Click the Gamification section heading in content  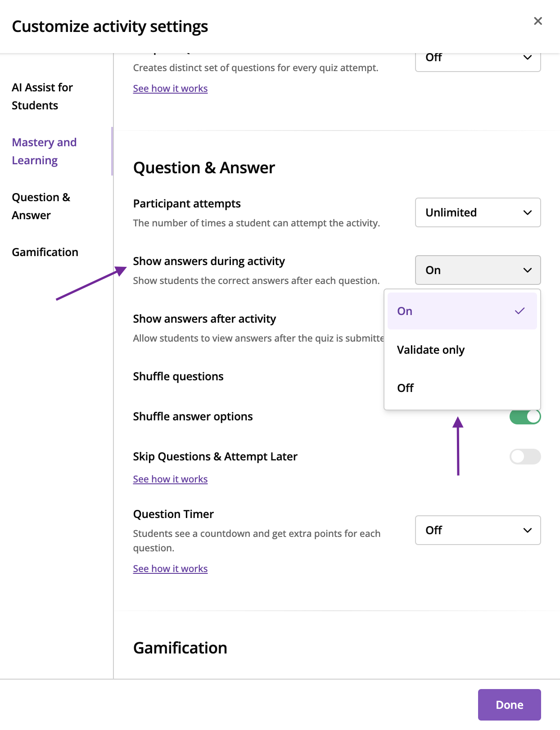pyautogui.click(x=180, y=648)
